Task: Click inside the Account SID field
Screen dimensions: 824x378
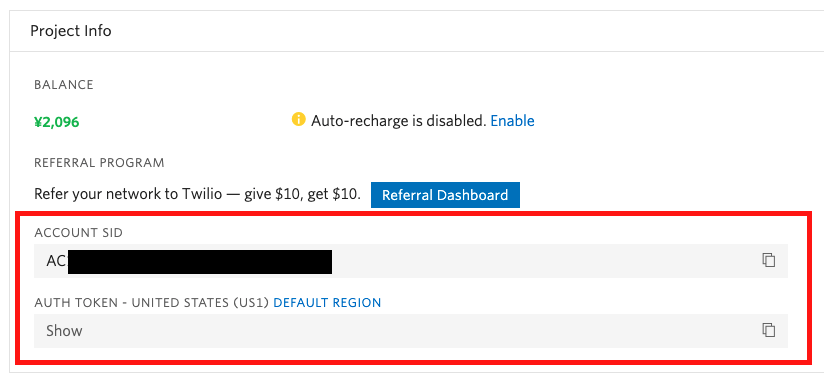Action: pyautogui.click(x=411, y=261)
